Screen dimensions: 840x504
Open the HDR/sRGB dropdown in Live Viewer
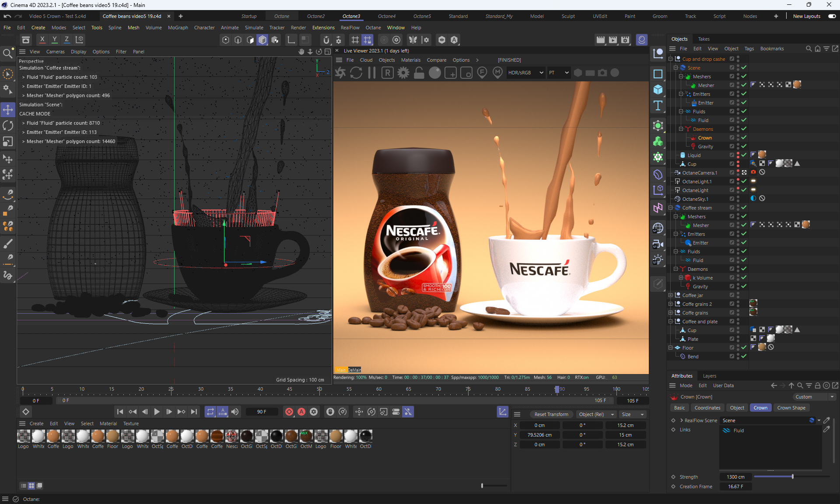tap(525, 73)
